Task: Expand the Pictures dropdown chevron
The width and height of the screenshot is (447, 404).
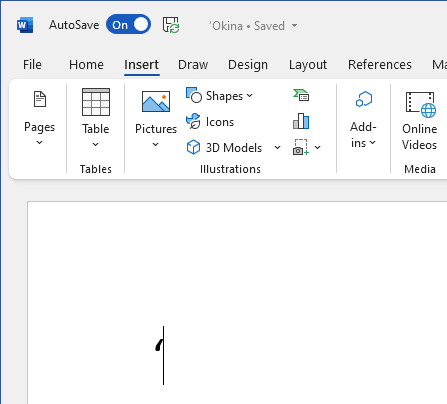Action: [156, 145]
